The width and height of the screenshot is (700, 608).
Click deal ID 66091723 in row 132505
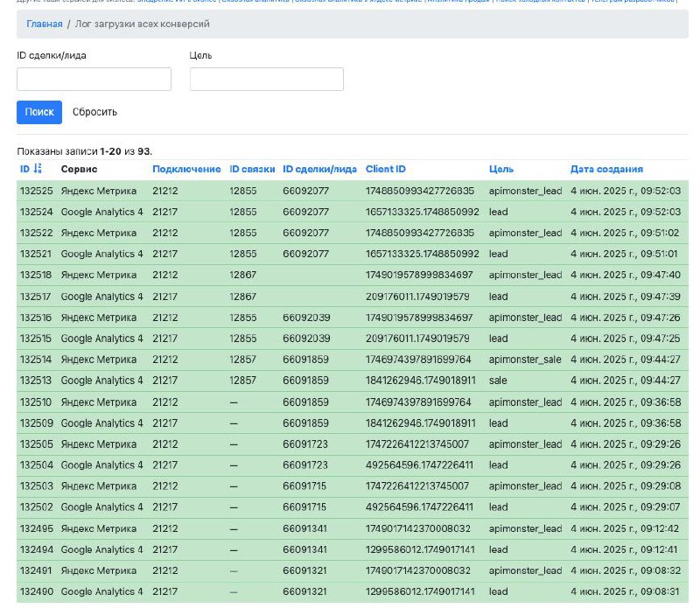pos(305,444)
